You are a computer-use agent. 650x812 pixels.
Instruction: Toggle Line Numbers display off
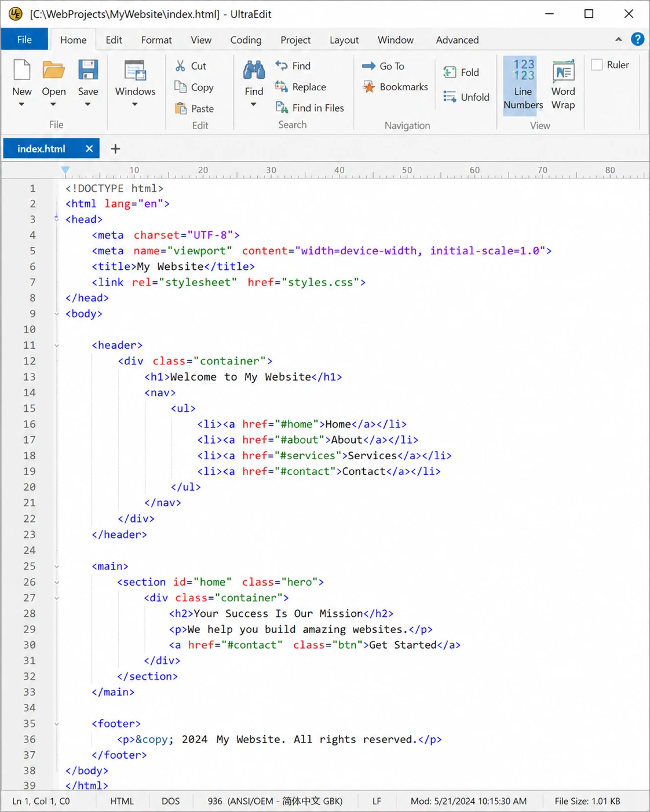[523, 85]
